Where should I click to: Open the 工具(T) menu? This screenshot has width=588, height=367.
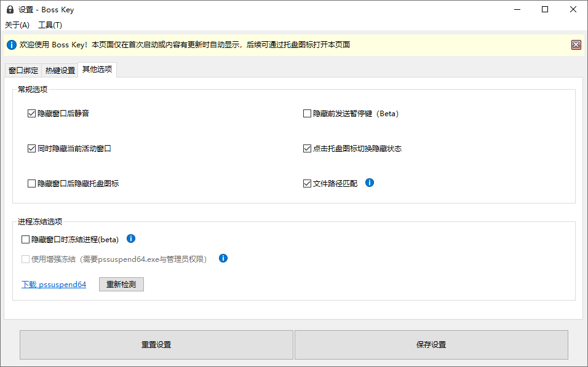[x=50, y=25]
